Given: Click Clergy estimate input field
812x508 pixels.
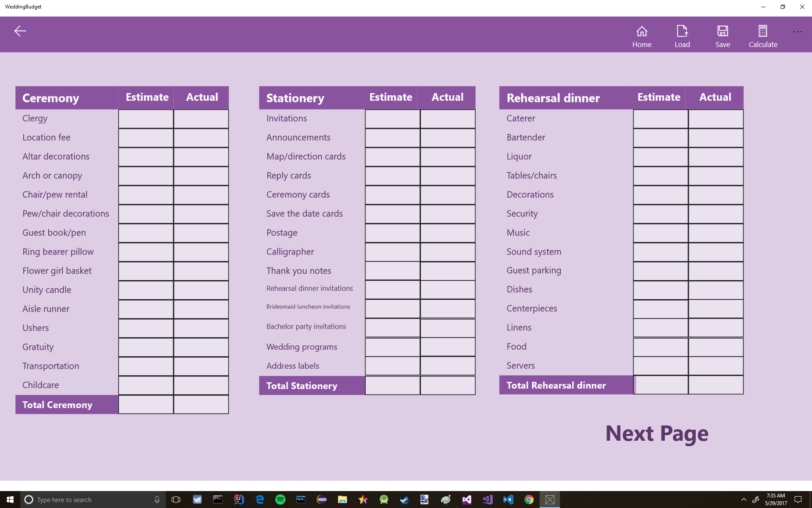Looking at the screenshot, I should click(146, 119).
